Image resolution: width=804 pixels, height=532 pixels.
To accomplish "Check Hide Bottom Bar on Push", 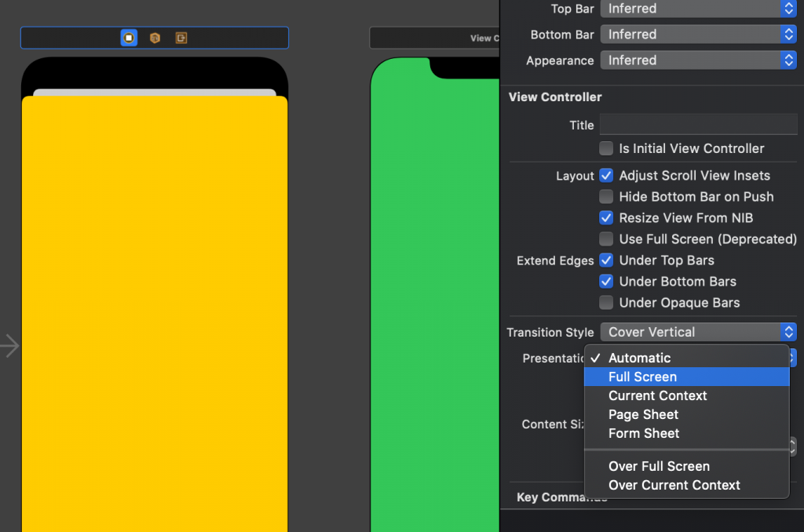I will (x=606, y=197).
